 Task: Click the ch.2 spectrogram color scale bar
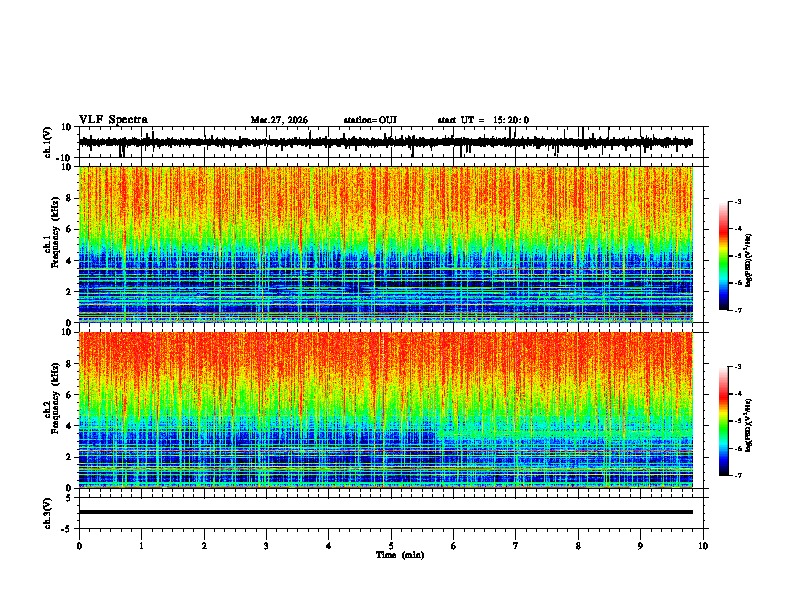pos(724,421)
